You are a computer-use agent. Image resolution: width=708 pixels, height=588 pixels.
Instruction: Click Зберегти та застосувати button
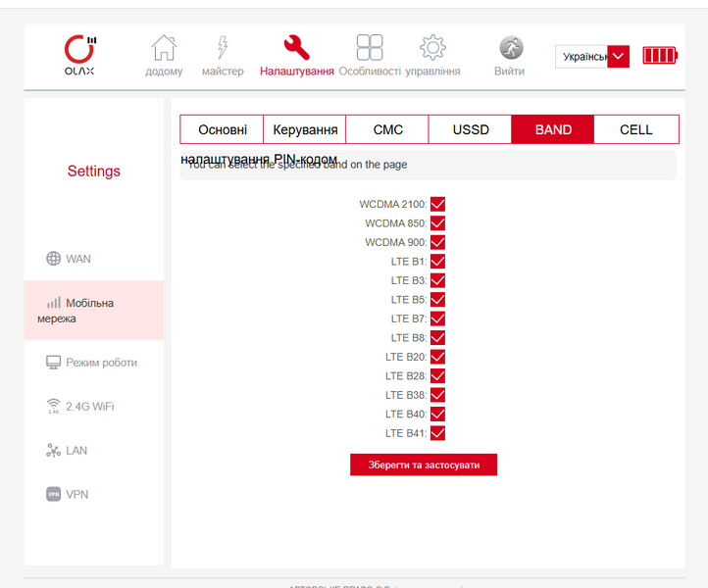coord(424,465)
